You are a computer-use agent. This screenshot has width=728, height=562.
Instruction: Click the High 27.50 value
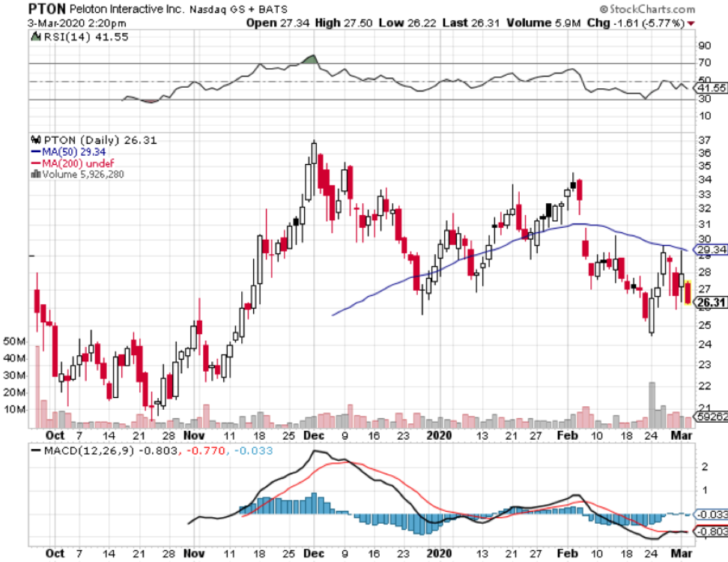(344, 22)
